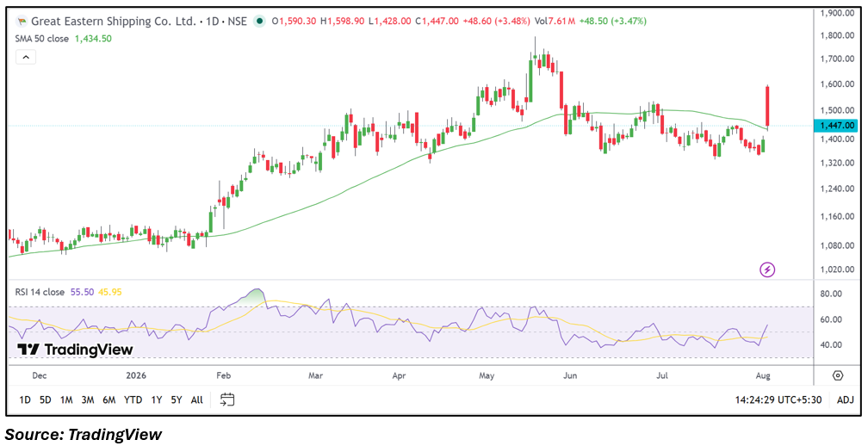Open the TradingView logo link

click(x=75, y=350)
